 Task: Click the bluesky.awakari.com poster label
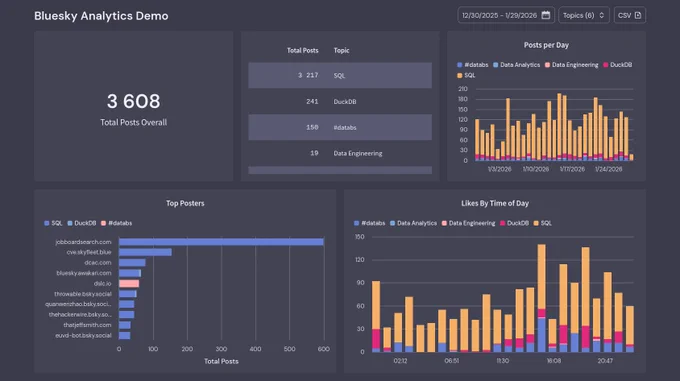(x=84, y=273)
